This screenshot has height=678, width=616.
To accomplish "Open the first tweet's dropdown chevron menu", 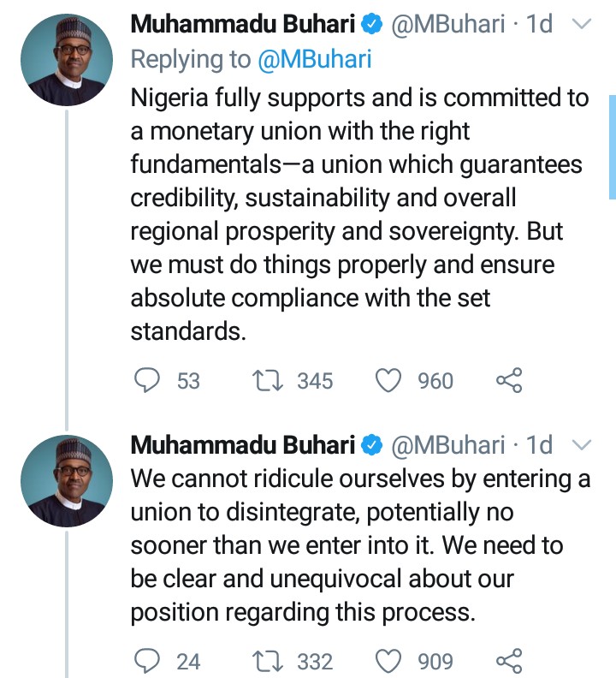I will pyautogui.click(x=581, y=26).
